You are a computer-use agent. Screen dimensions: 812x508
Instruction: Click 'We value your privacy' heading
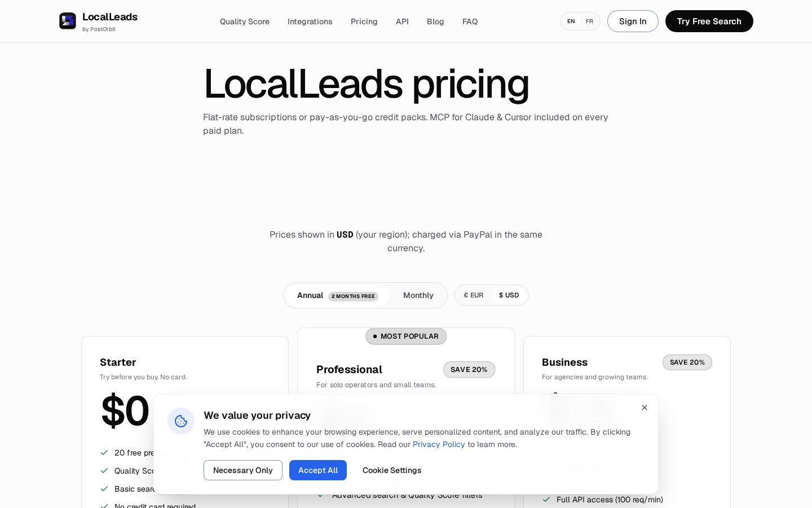(257, 415)
